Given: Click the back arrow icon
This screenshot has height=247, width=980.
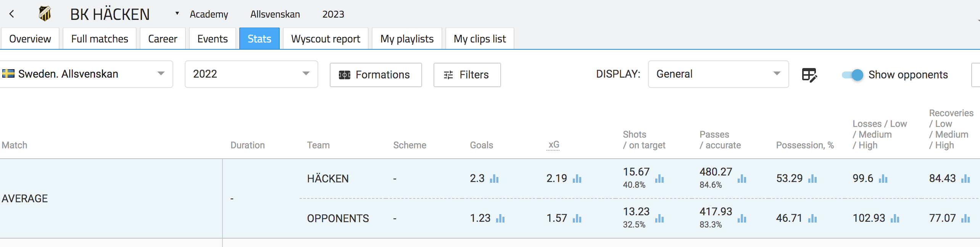Looking at the screenshot, I should pyautogui.click(x=12, y=14).
